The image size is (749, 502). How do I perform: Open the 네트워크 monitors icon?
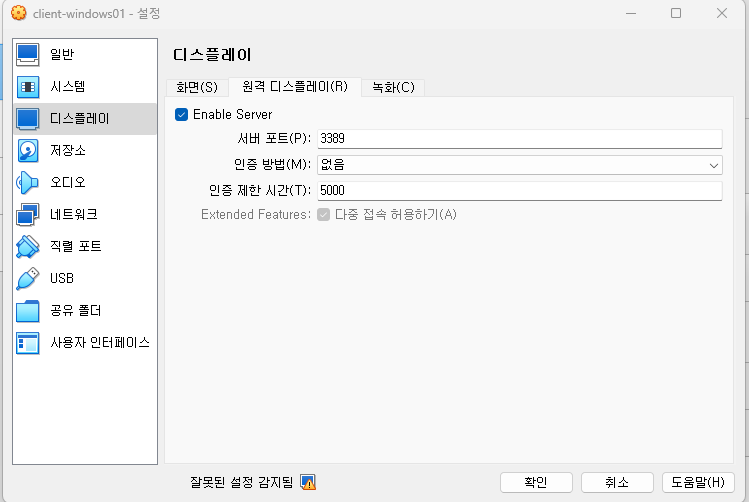click(27, 214)
